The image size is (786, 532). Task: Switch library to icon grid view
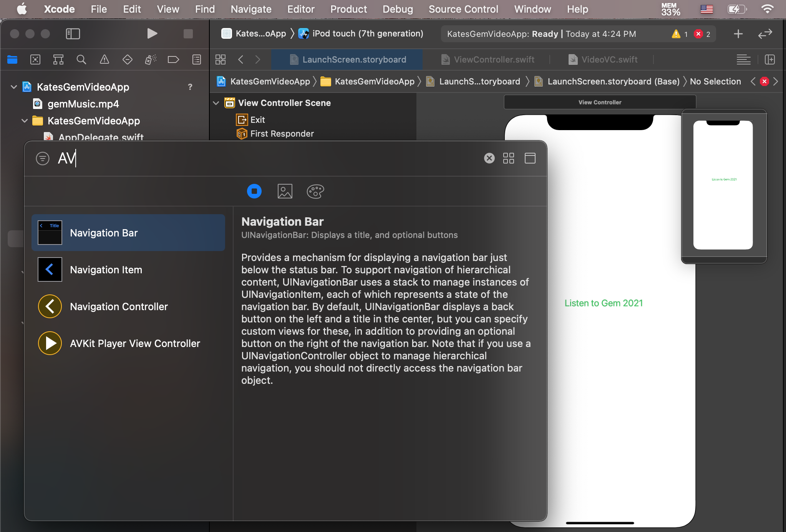[508, 158]
